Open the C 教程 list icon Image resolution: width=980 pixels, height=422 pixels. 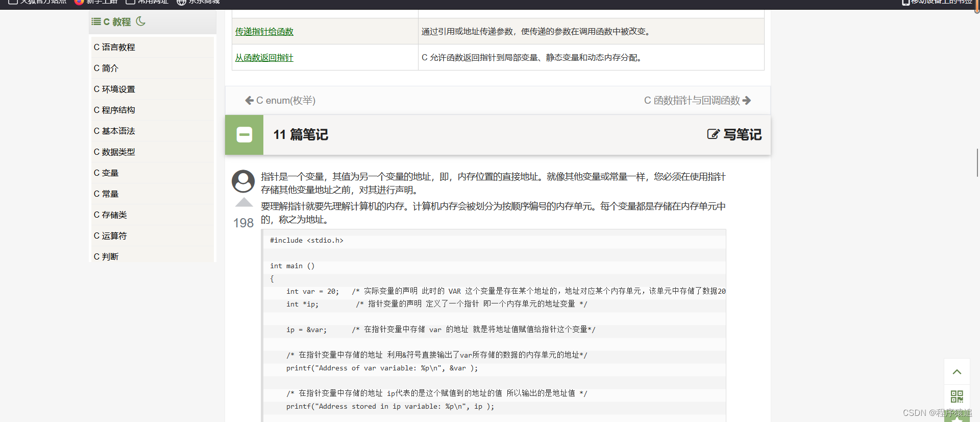click(x=96, y=21)
